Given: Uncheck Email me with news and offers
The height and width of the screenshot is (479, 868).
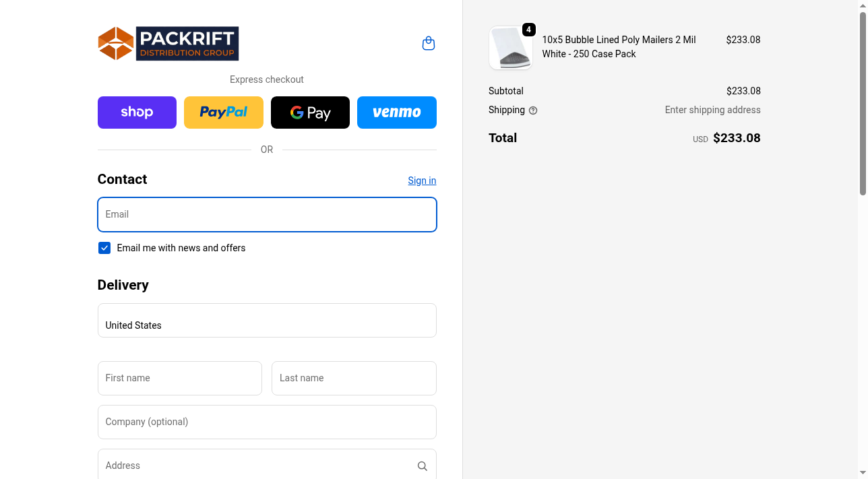Looking at the screenshot, I should pos(104,248).
